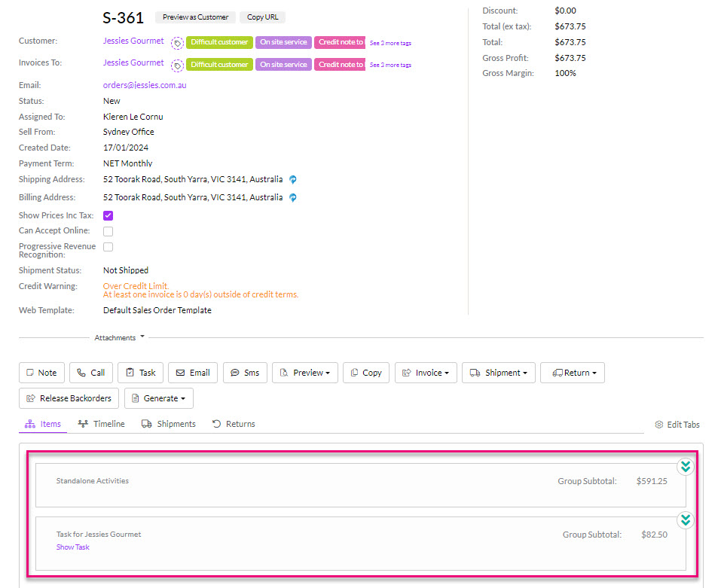
Task: Create a Task with the Task button
Action: click(x=140, y=373)
